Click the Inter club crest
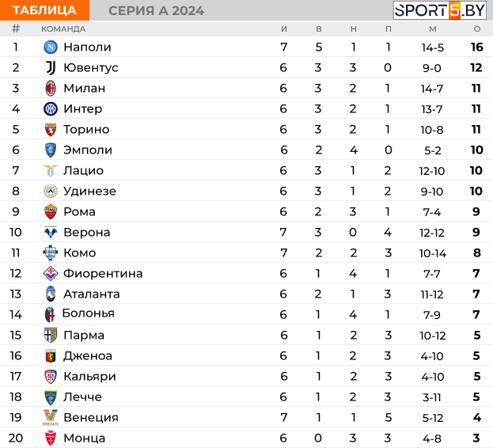Screen dimensions: 493x448 (51, 108)
